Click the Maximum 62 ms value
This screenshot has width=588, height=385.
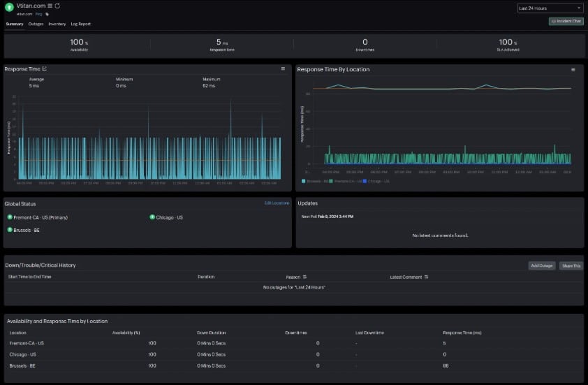(209, 86)
